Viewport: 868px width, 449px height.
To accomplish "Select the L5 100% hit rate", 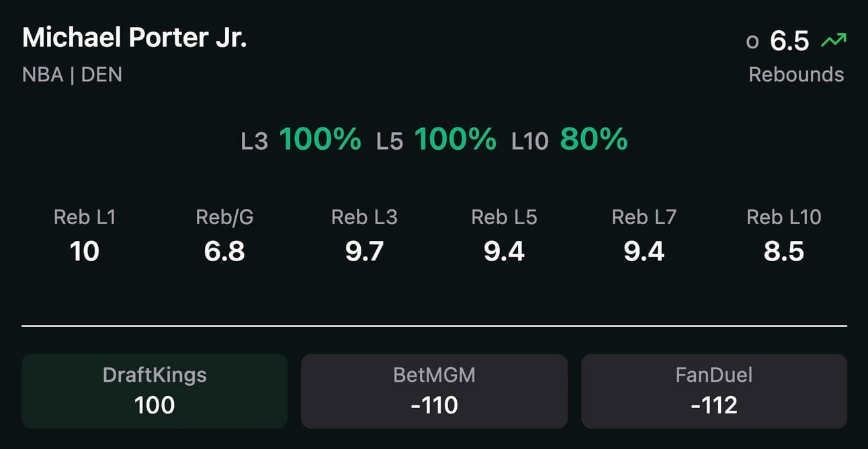I will (436, 140).
